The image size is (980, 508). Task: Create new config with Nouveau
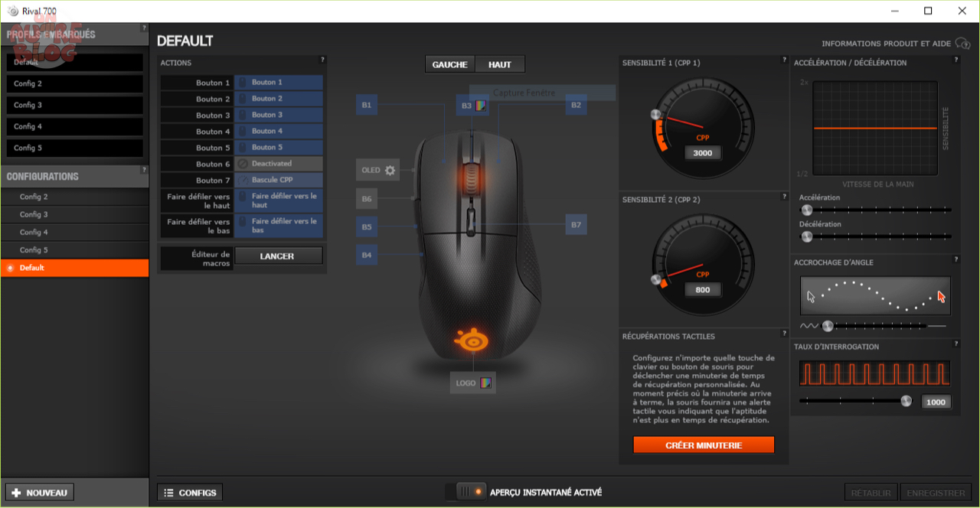40,493
